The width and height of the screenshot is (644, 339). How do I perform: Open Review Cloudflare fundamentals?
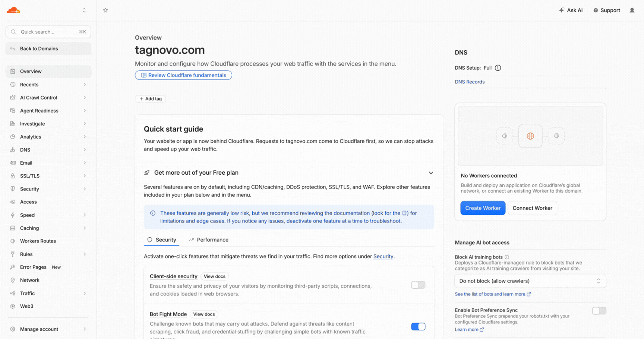[x=183, y=75]
